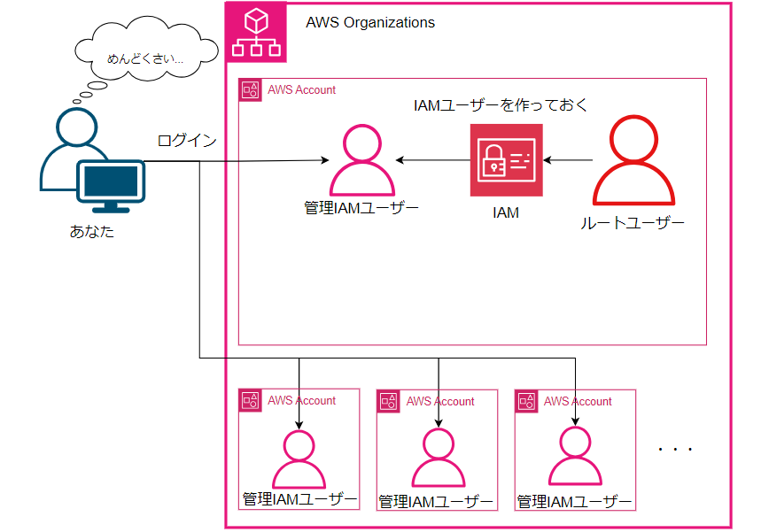
Task: Select the red root user figure
Action: pos(633,160)
